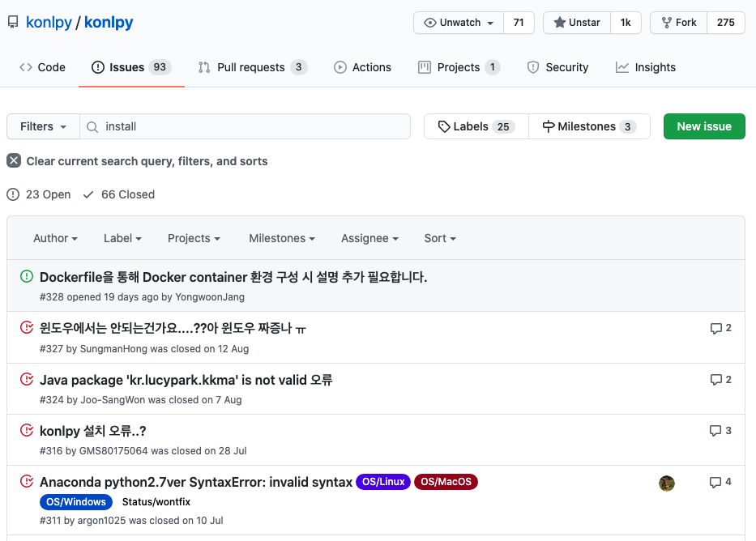Click the clear search X icon
This screenshot has height=541, width=756.
[x=14, y=160]
